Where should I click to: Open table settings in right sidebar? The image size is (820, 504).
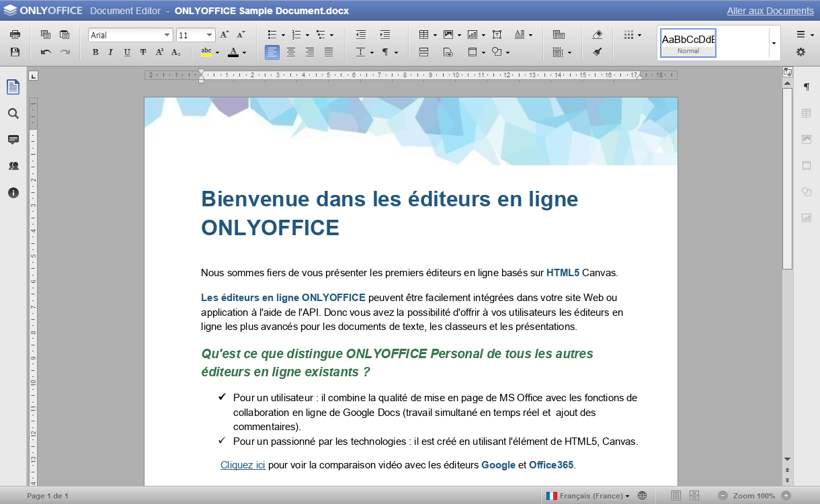pos(807,114)
